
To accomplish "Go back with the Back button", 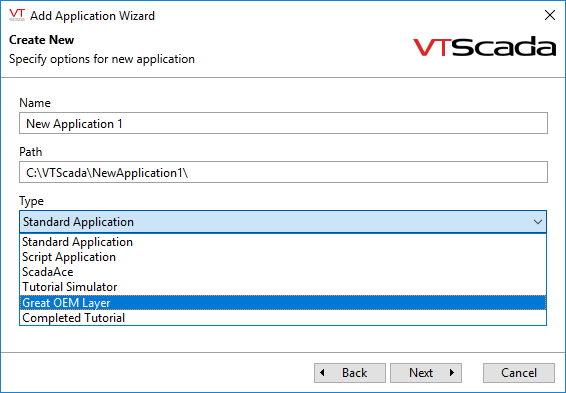I will pyautogui.click(x=350, y=373).
